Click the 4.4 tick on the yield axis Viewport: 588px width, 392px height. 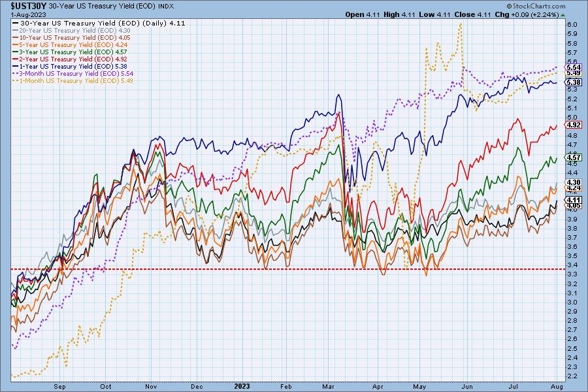coord(572,172)
